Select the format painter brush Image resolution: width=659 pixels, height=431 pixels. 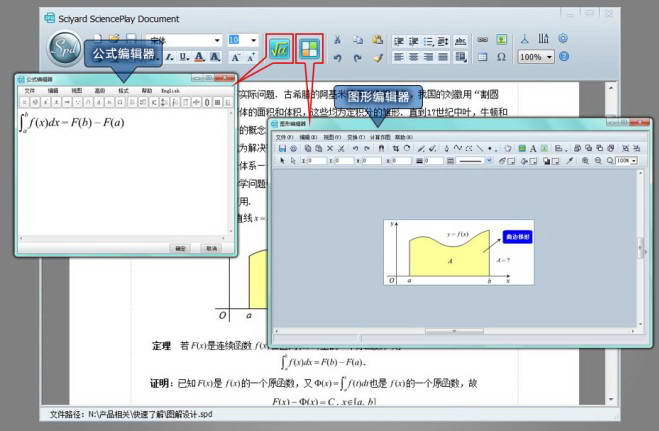coord(377,58)
